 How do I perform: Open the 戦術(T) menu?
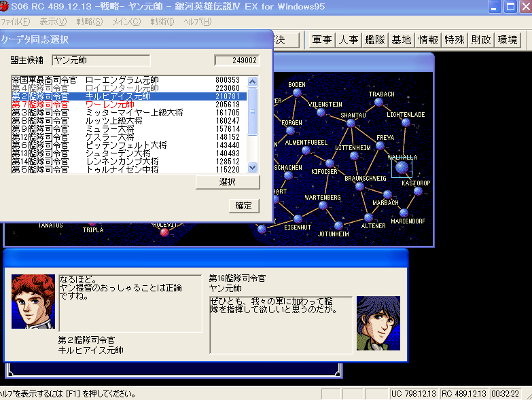(162, 22)
